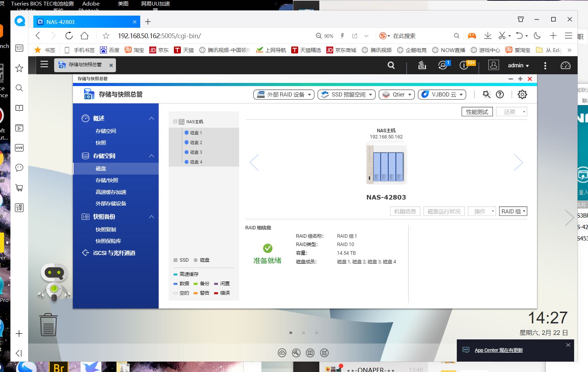Click the QTS search magnifier icon
The width and height of the screenshot is (588, 372).
click(x=391, y=65)
